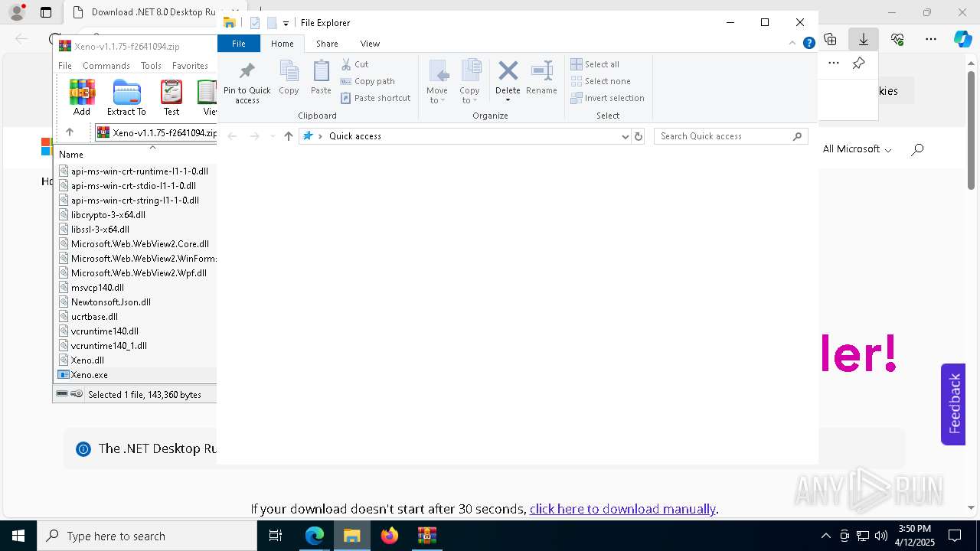Open File Explorer Help icon

pyautogui.click(x=808, y=44)
